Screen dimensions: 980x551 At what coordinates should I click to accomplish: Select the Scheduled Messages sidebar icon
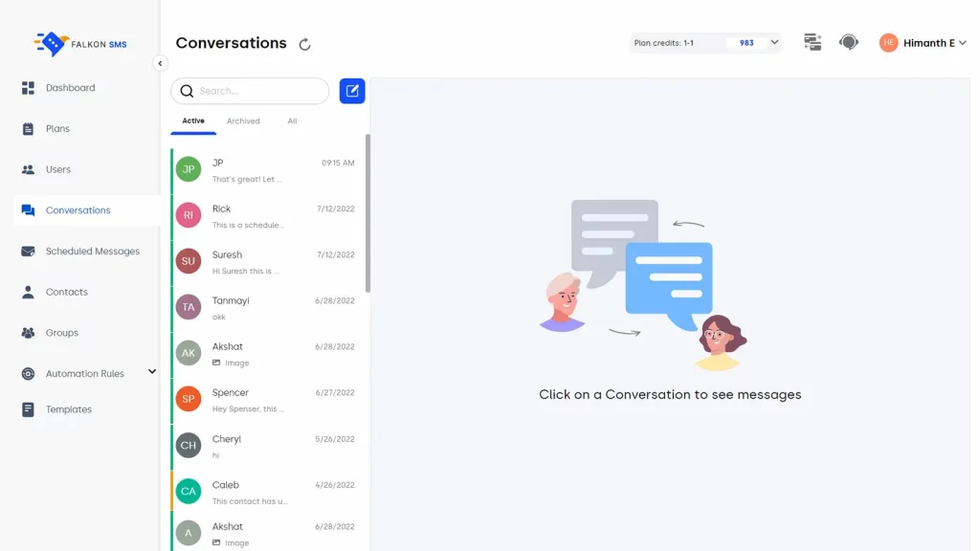28,251
